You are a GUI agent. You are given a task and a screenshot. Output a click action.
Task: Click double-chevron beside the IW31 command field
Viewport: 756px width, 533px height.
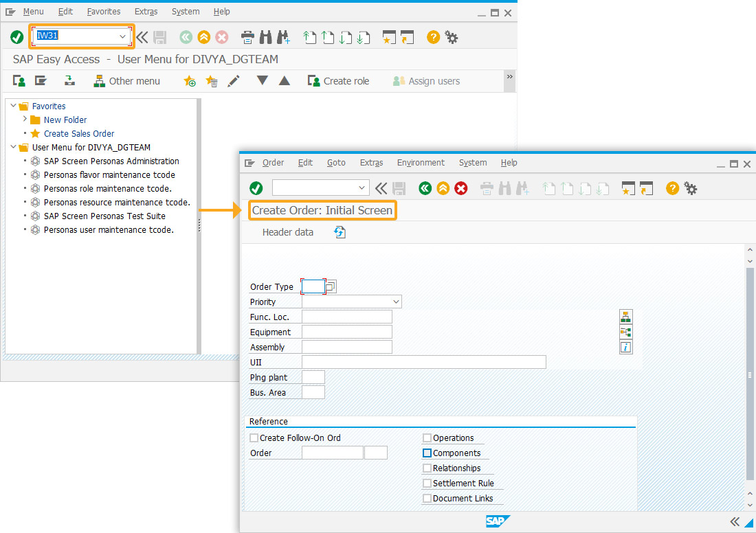pyautogui.click(x=142, y=37)
